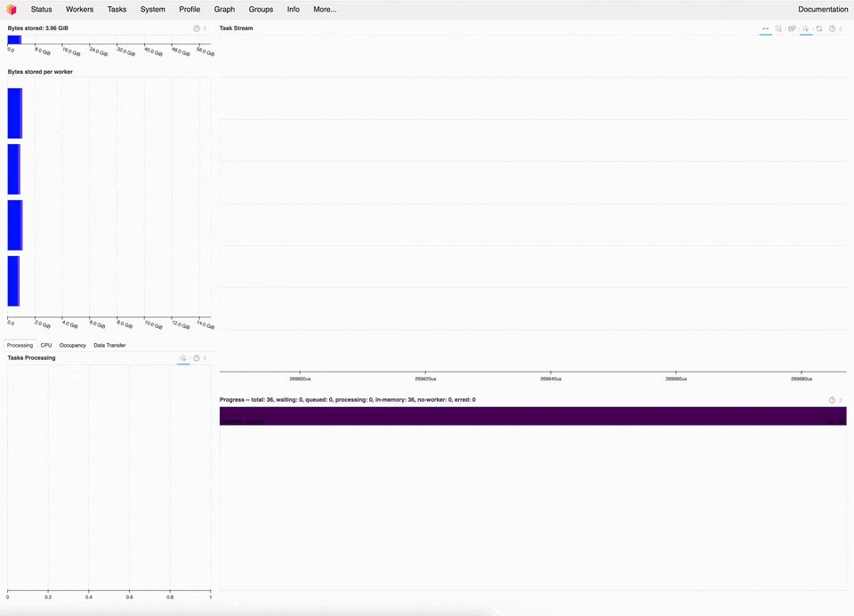The image size is (854, 616).
Task: Click the purple Progress bar
Action: (x=533, y=416)
